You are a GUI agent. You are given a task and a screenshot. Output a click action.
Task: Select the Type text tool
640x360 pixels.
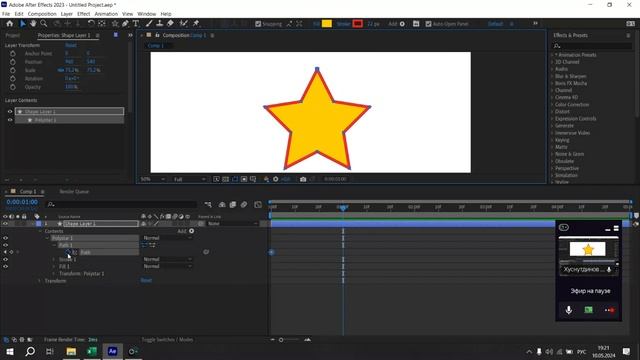pos(136,24)
